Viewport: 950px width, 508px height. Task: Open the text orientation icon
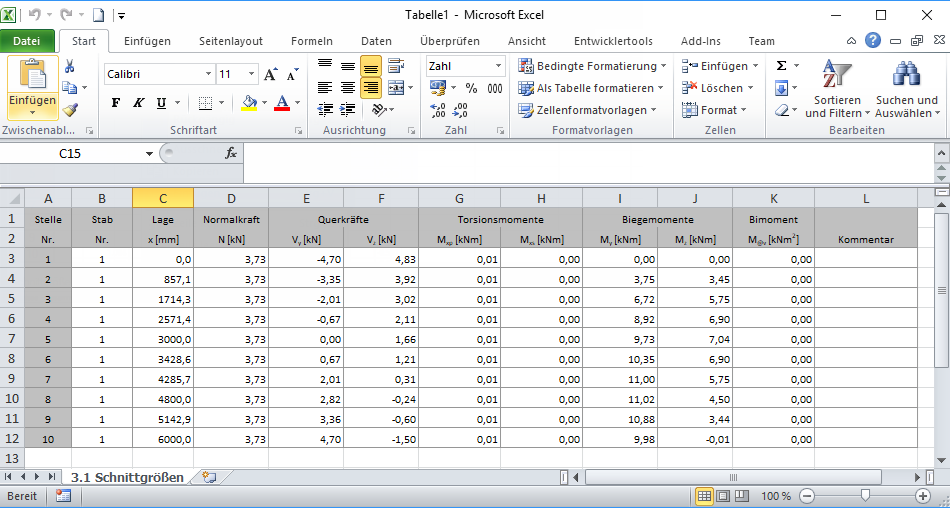[379, 110]
